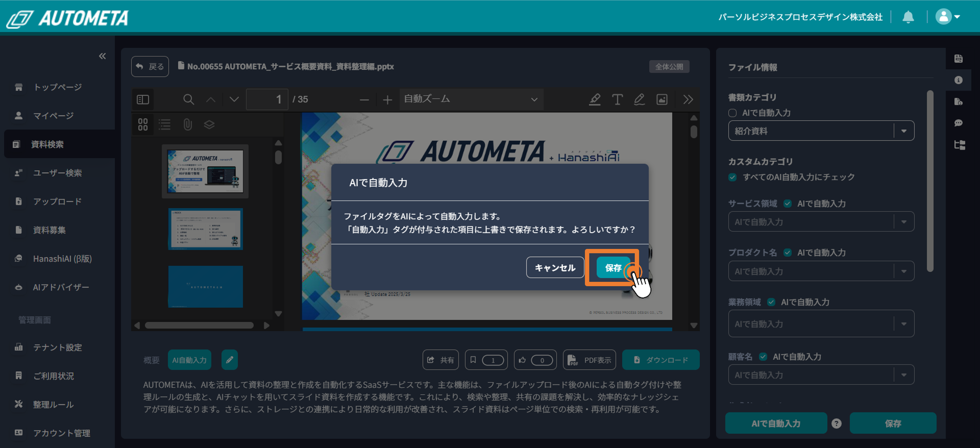
Task: Open アップロード in sidebar
Action: coord(58,202)
